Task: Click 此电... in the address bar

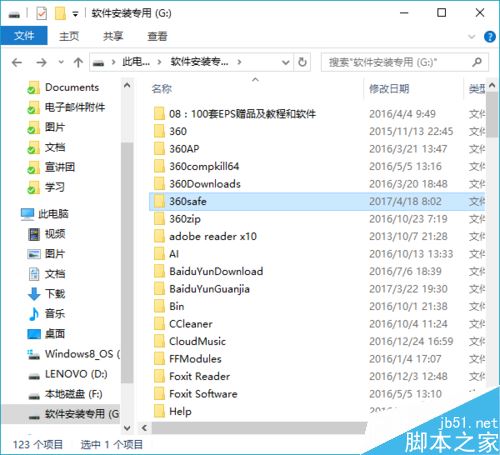Action: 136,62
